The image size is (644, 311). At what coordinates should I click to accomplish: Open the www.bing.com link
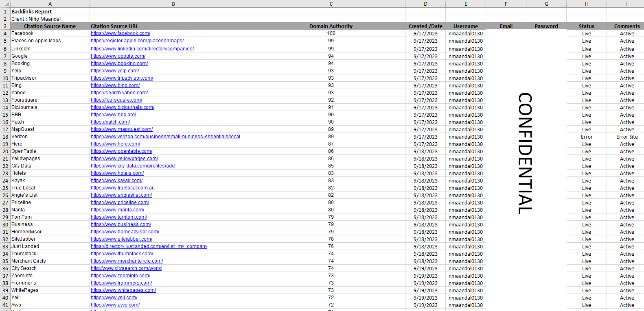click(115, 85)
